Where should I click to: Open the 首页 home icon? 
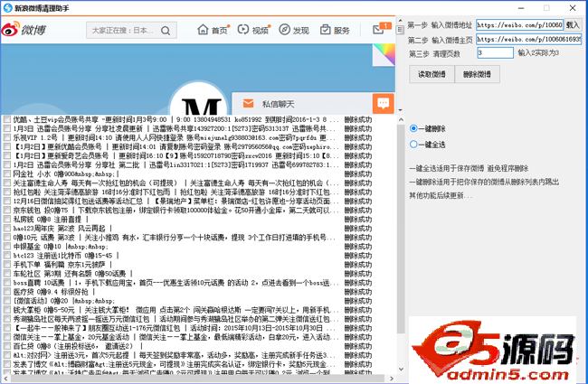pos(203,30)
